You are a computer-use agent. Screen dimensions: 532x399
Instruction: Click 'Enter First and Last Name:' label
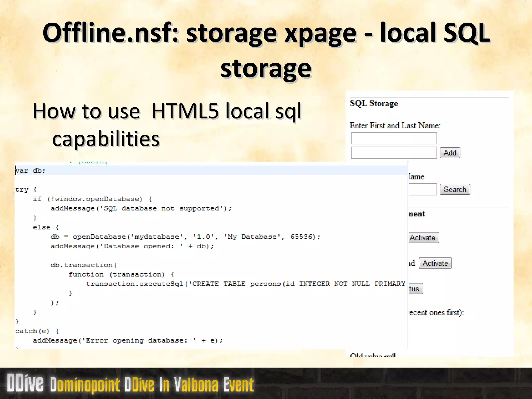click(x=395, y=126)
